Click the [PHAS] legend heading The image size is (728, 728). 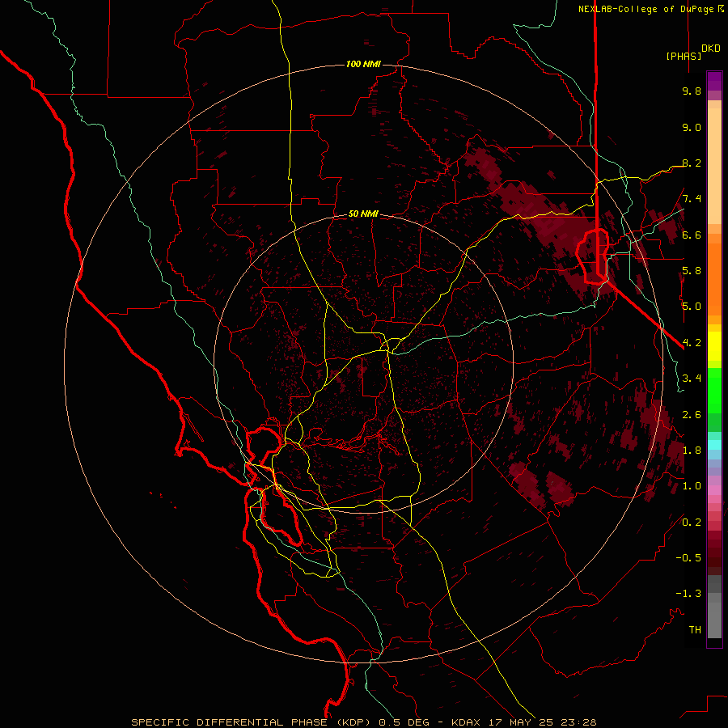tap(684, 56)
